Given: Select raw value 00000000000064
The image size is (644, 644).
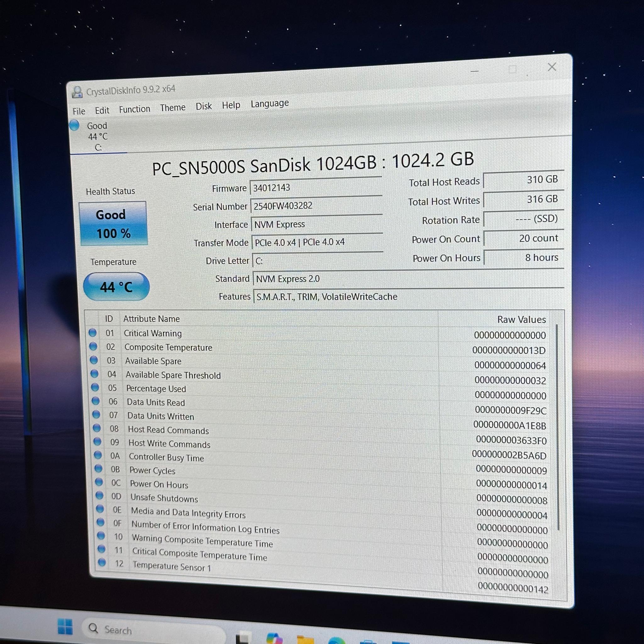Looking at the screenshot, I should (510, 365).
